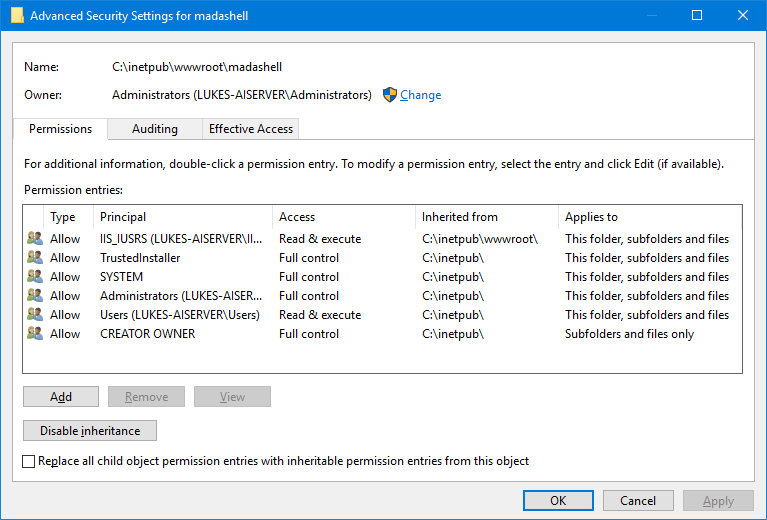Click Full control access for TrustedInstaller
The height and width of the screenshot is (520, 767).
[309, 258]
